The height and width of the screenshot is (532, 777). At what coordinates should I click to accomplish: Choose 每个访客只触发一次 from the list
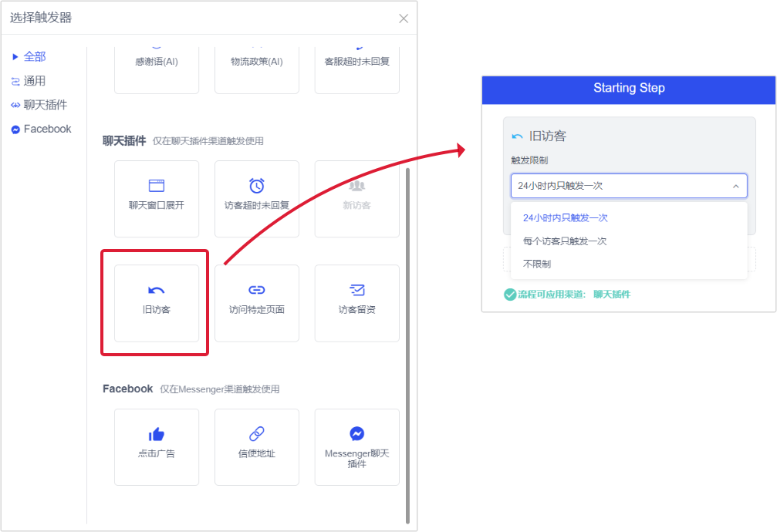565,241
